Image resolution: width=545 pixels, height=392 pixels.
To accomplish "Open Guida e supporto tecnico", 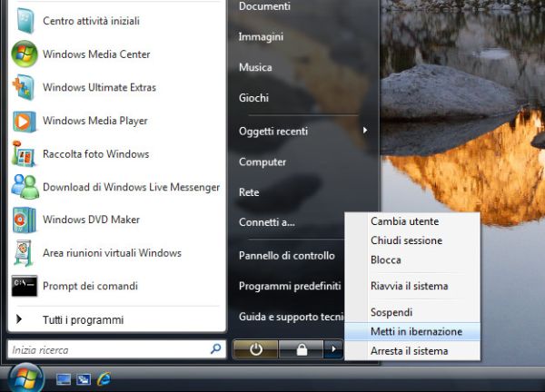I will [292, 317].
